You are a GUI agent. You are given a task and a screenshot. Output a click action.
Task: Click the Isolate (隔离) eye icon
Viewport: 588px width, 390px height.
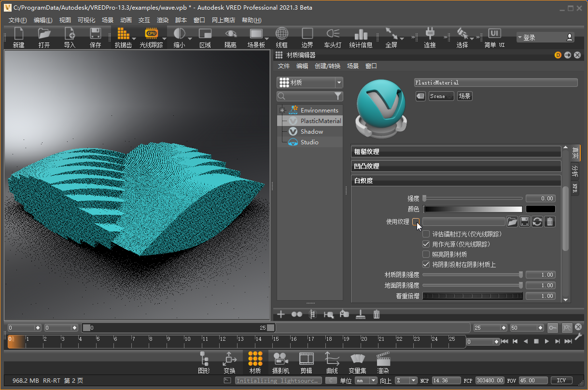pyautogui.click(x=230, y=37)
